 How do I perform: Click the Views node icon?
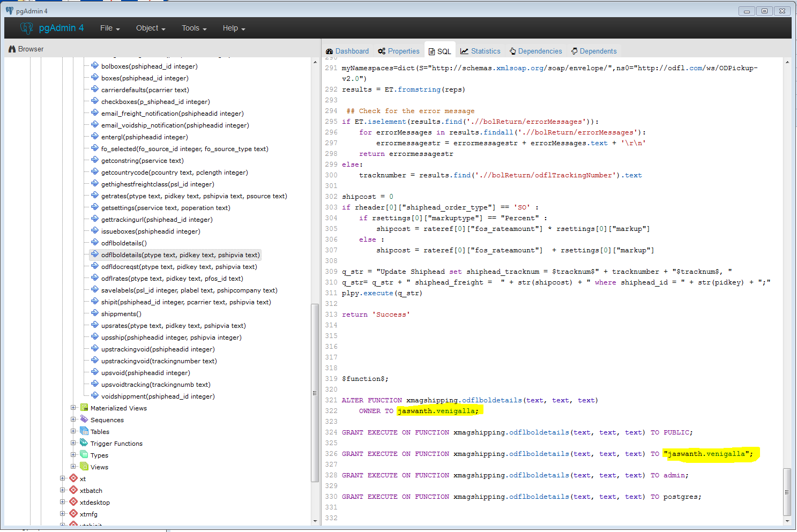(84, 467)
